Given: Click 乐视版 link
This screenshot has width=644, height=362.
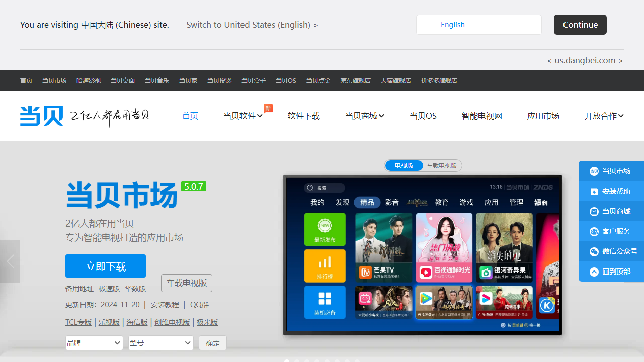Looking at the screenshot, I should [109, 322].
